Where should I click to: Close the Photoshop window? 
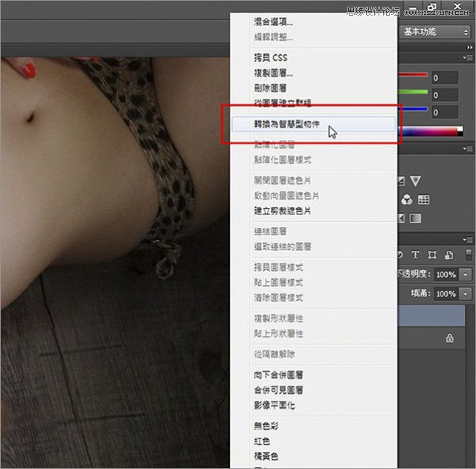[x=457, y=6]
